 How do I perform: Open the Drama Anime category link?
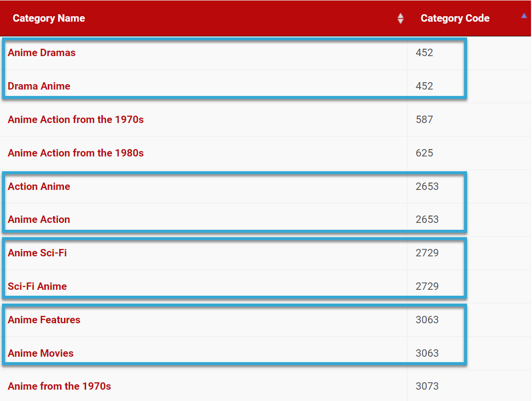coord(39,86)
